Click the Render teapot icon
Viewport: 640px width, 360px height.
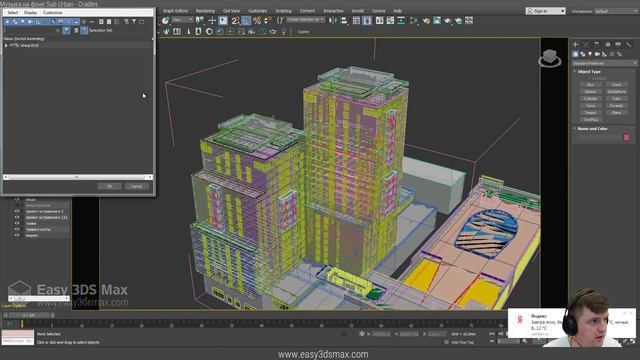coord(448,20)
